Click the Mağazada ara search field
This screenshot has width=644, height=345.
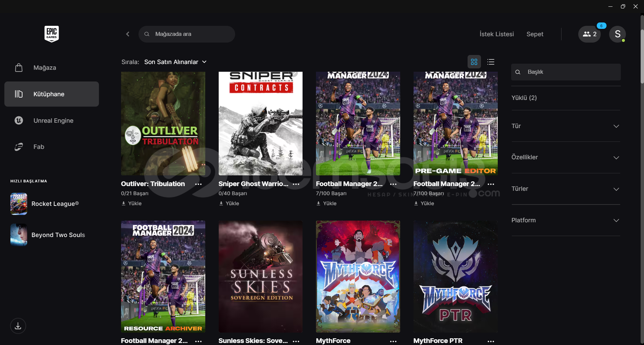(x=187, y=34)
